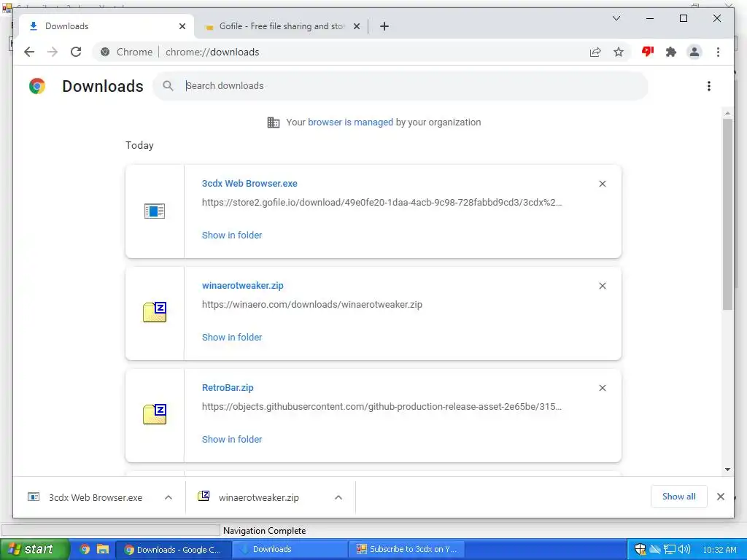747x560 pixels.
Task: Open the winaero.com download URL
Action: [x=312, y=304]
